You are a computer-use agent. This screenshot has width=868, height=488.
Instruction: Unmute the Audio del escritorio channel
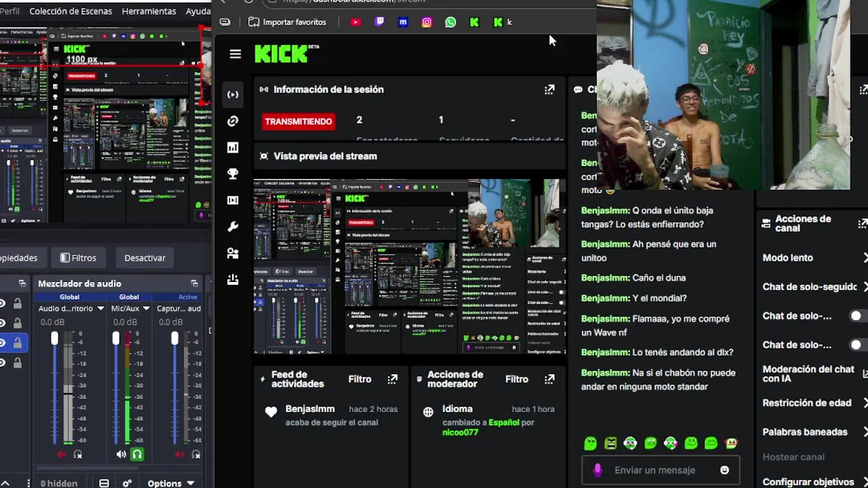tap(61, 455)
